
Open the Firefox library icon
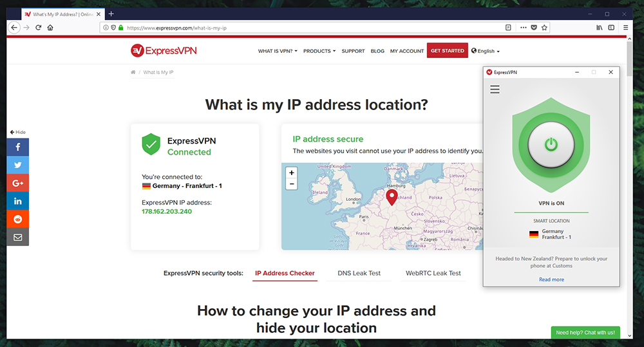[599, 28]
